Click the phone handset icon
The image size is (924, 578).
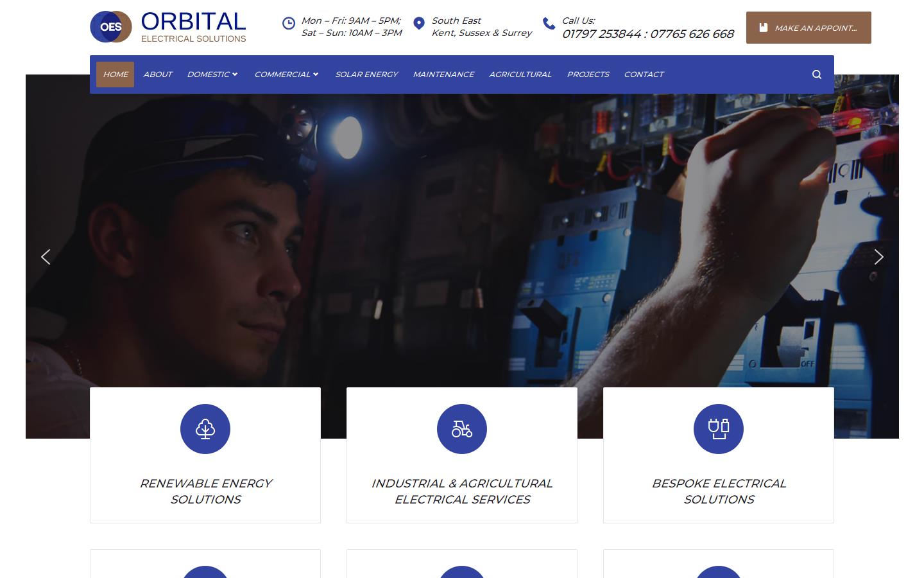(x=549, y=23)
